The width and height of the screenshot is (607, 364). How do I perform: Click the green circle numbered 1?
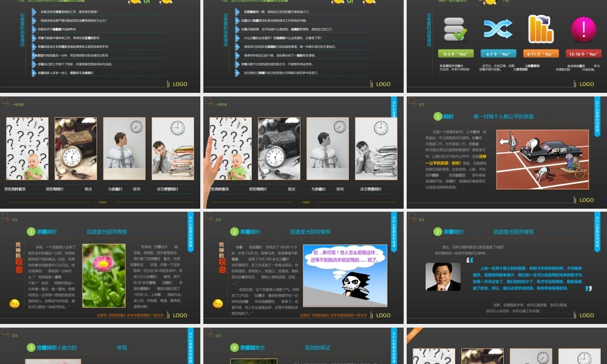(x=438, y=116)
